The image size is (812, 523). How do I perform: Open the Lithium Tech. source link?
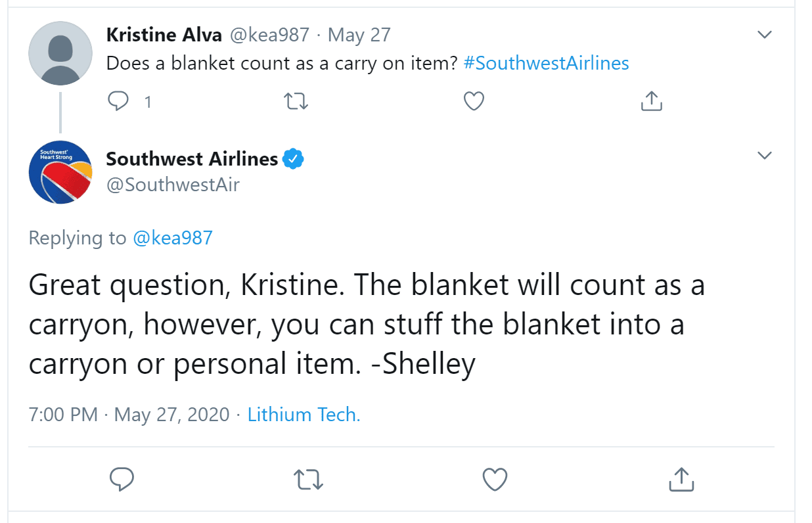tap(304, 415)
